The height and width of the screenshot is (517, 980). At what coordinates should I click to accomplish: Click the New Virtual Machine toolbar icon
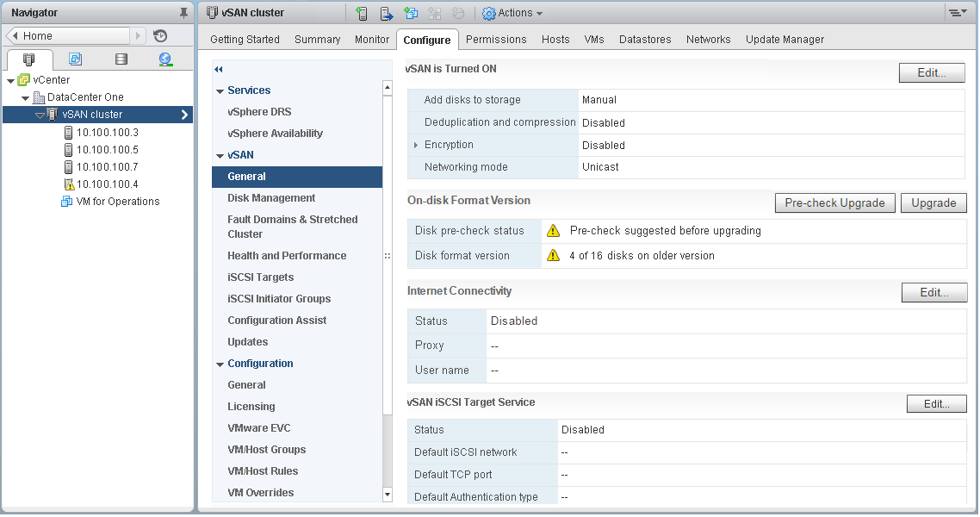click(411, 13)
